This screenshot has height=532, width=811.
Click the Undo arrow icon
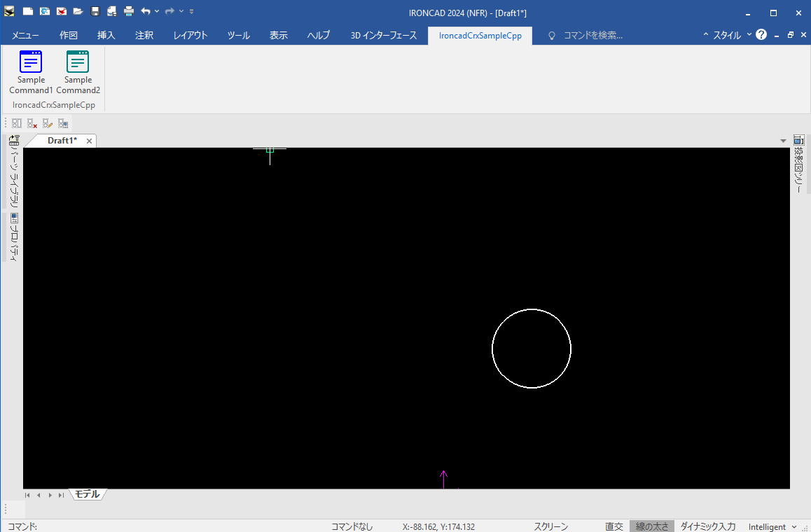[x=146, y=11]
